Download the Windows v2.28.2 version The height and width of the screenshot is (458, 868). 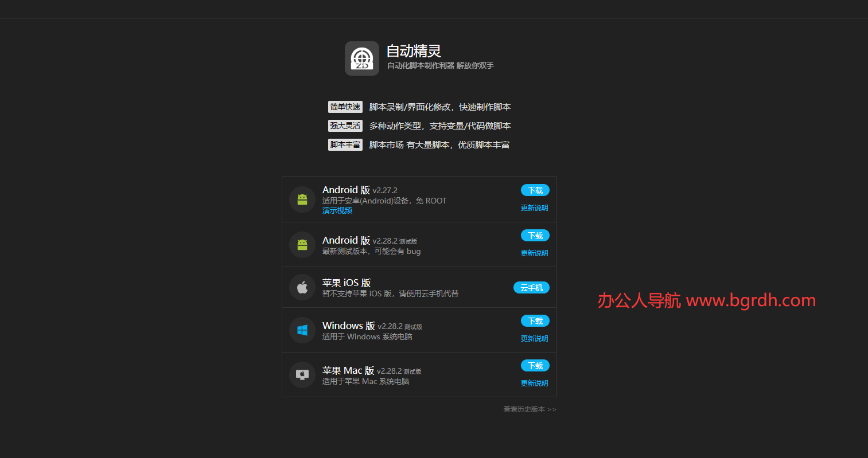[535, 321]
